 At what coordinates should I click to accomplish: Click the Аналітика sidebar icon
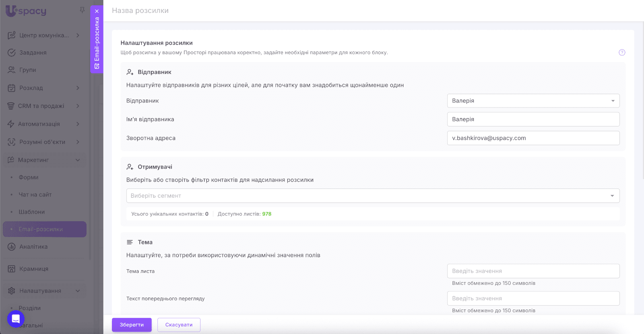pos(12,247)
